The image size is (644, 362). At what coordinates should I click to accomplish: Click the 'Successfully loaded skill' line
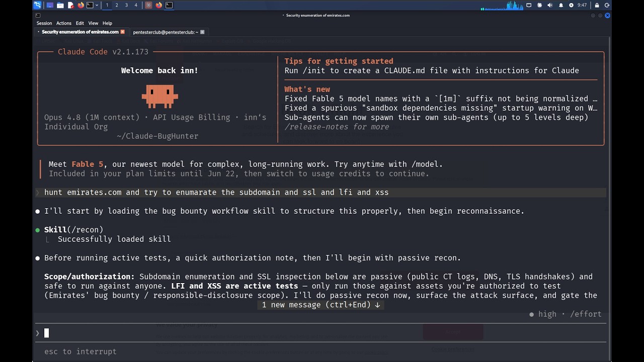[114, 239]
